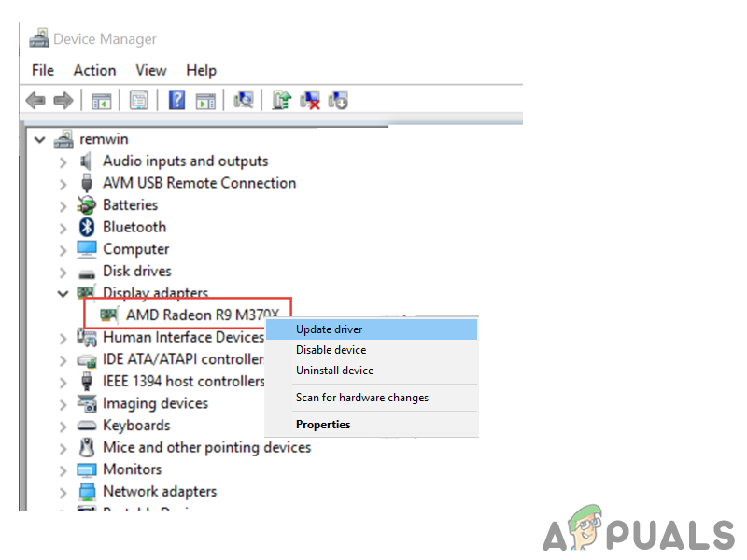Image resolution: width=747 pixels, height=560 pixels.
Task: Expand Audio inputs and outputs chevron
Action: click(63, 162)
